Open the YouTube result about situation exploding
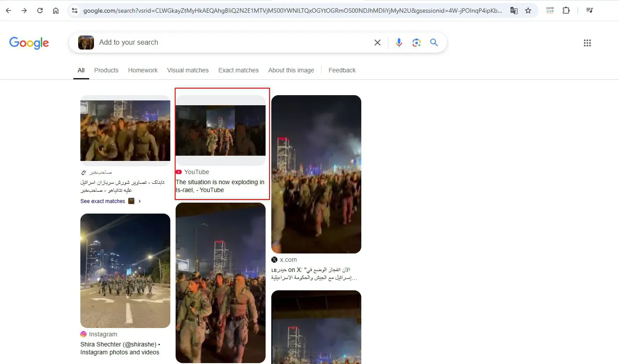Screen dimensions: 619x364 [220, 186]
